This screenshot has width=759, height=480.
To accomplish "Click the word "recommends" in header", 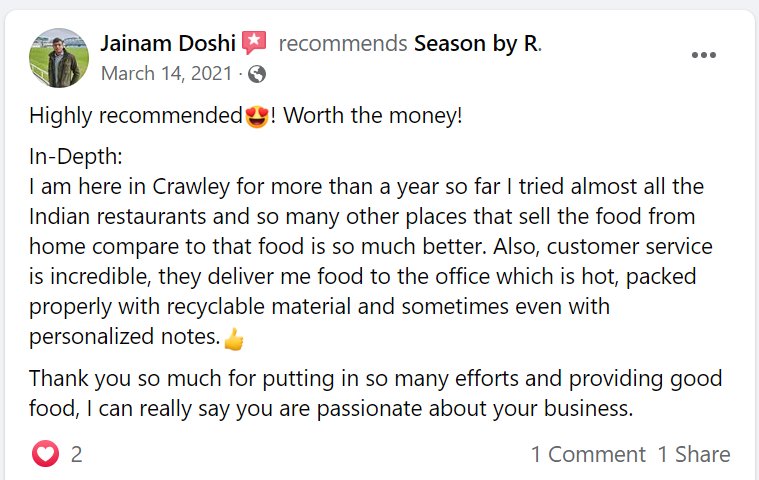I will 342,44.
